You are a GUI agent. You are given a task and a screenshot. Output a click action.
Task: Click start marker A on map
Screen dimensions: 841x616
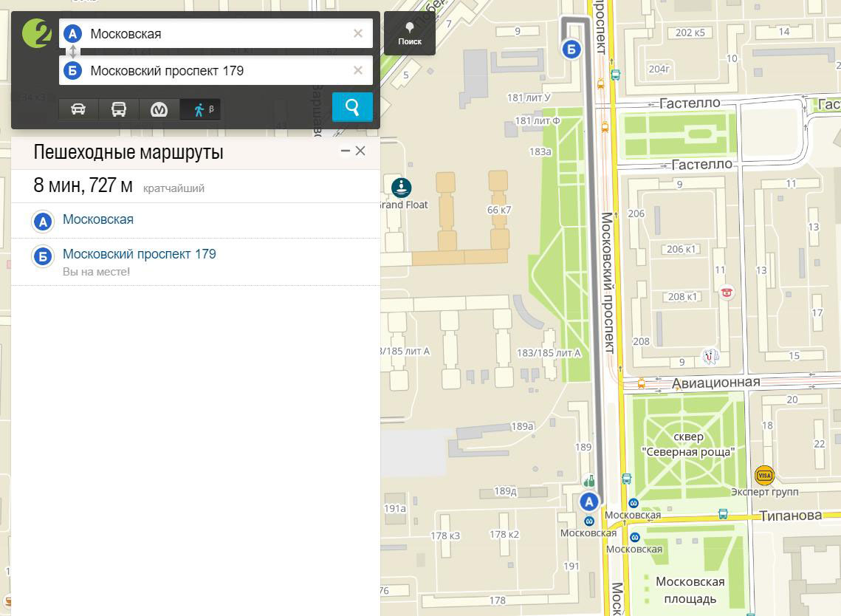pyautogui.click(x=588, y=502)
